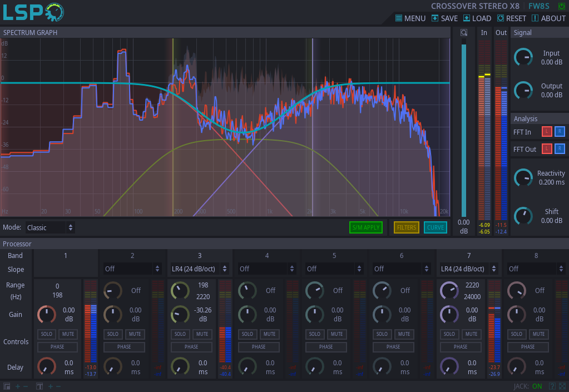This screenshot has height=392, width=569.
Task: Invert phase on band 3
Action: click(191, 347)
